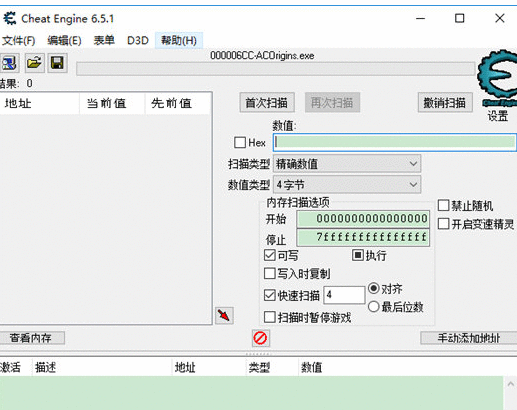The width and height of the screenshot is (517, 410).
Task: Click the red clear list icon
Action: [260, 338]
